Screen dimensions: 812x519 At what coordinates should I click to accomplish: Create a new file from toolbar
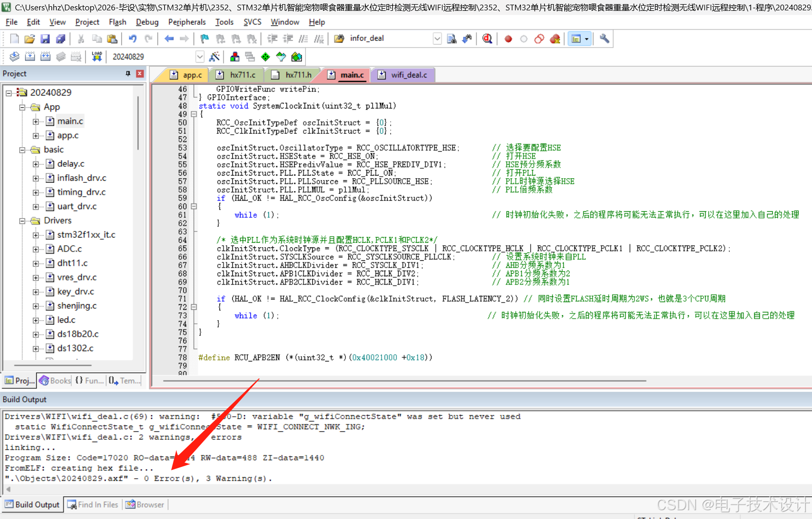pos(14,39)
